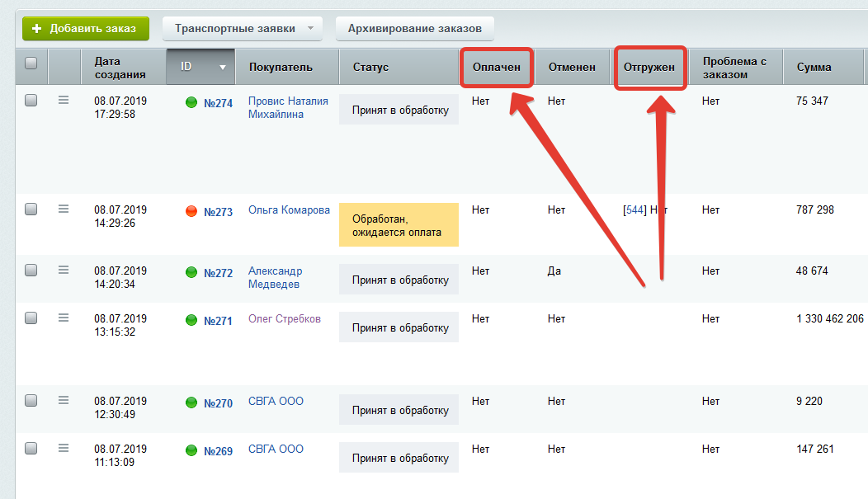The height and width of the screenshot is (499, 868).
Task: Toggle sort arrow on the ID column
Action: coord(222,68)
